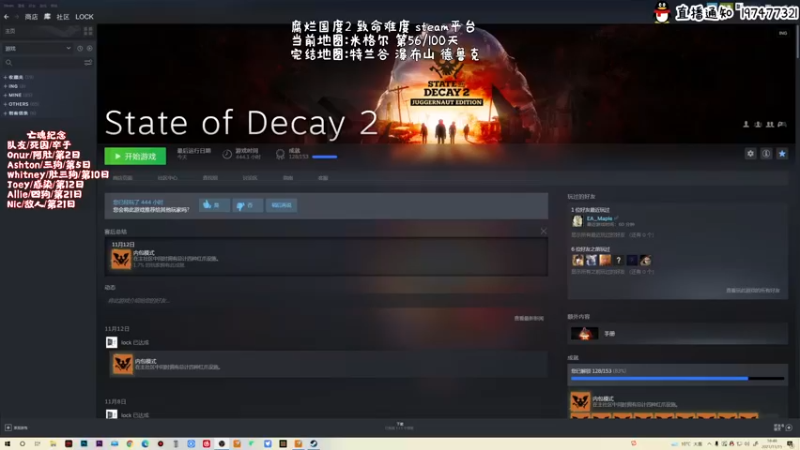Open the question-mark friend avatar

click(x=618, y=260)
